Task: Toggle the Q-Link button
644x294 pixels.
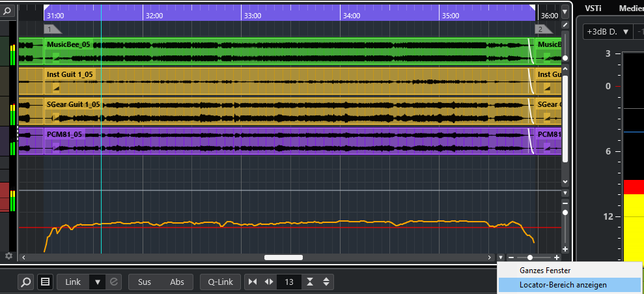Action: 221,282
